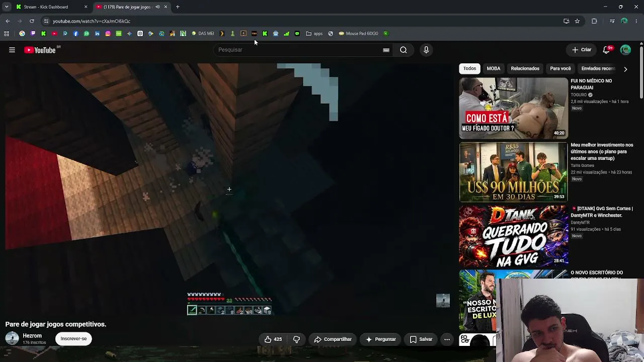Screen dimensions: 644x362
Task: Open the apps bookmark folder
Action: pos(314,34)
